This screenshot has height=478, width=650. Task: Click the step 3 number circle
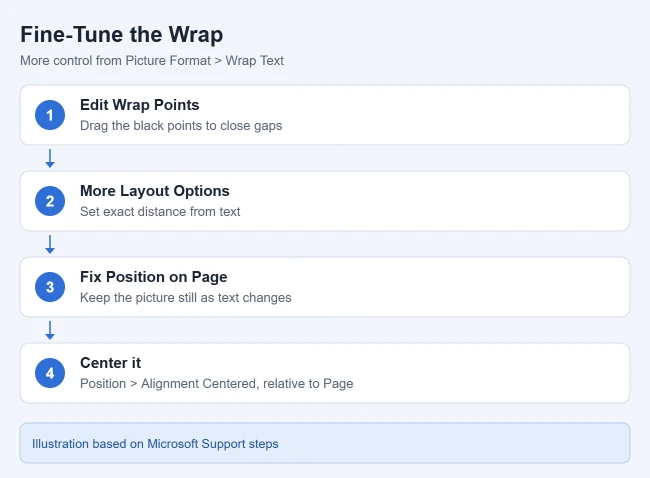tap(50, 287)
